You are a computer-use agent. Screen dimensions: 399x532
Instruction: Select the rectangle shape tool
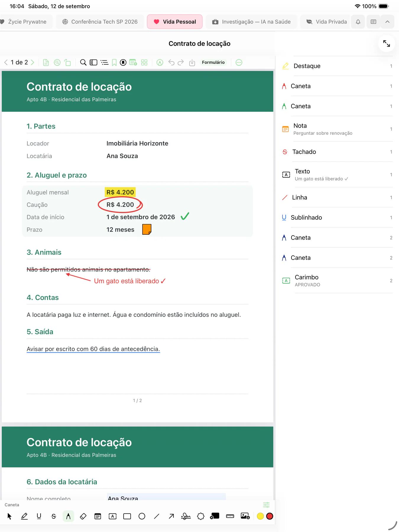click(127, 516)
